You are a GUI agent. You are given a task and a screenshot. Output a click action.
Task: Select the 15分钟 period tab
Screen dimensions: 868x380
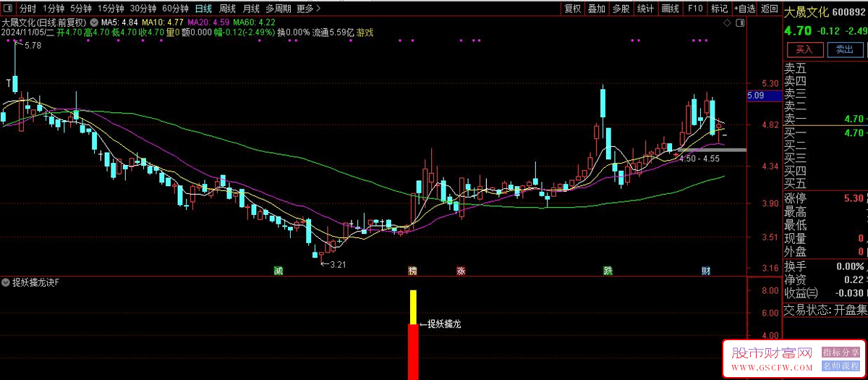(x=111, y=9)
